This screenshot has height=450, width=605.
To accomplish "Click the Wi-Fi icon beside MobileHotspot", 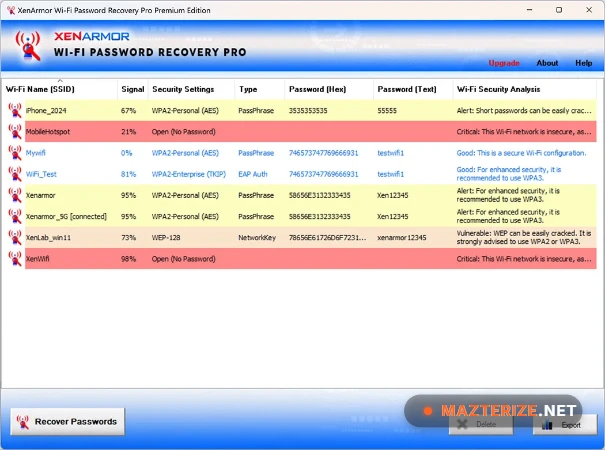I will coord(15,132).
